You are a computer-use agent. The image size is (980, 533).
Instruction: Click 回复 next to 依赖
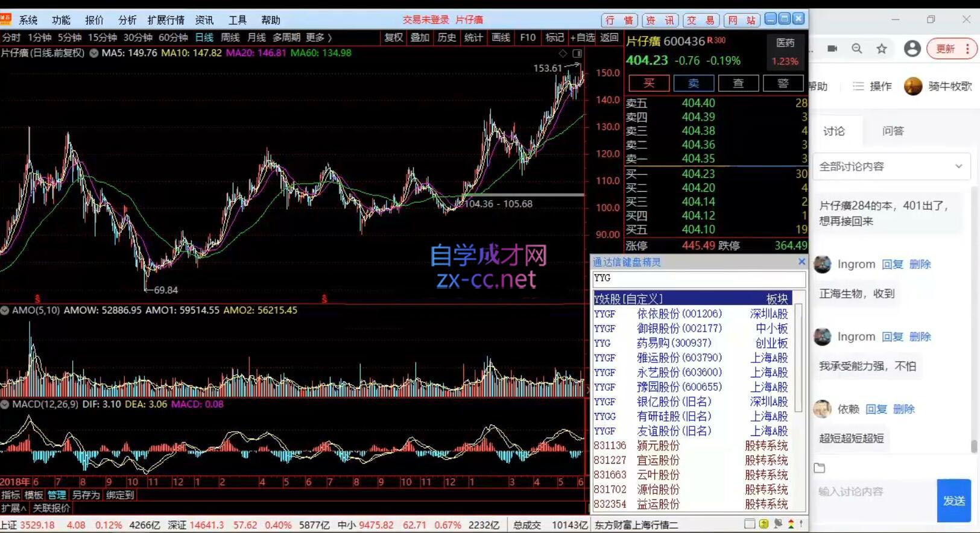pos(876,409)
